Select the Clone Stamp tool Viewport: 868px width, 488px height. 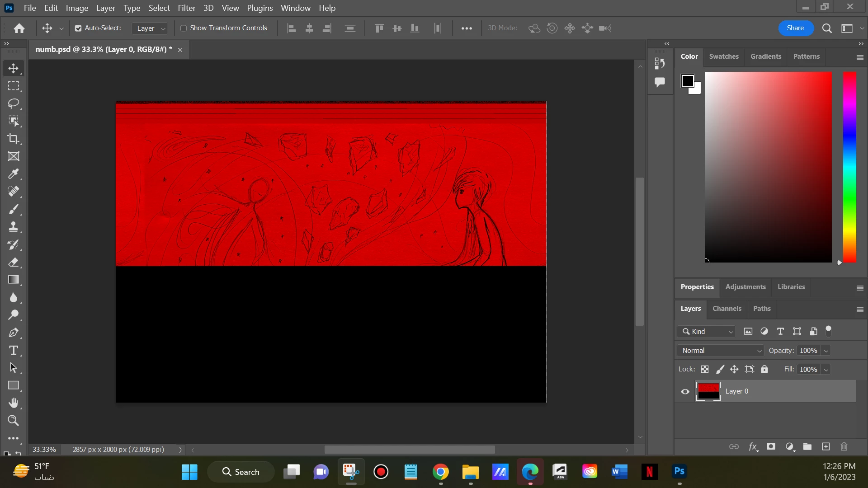click(x=14, y=227)
